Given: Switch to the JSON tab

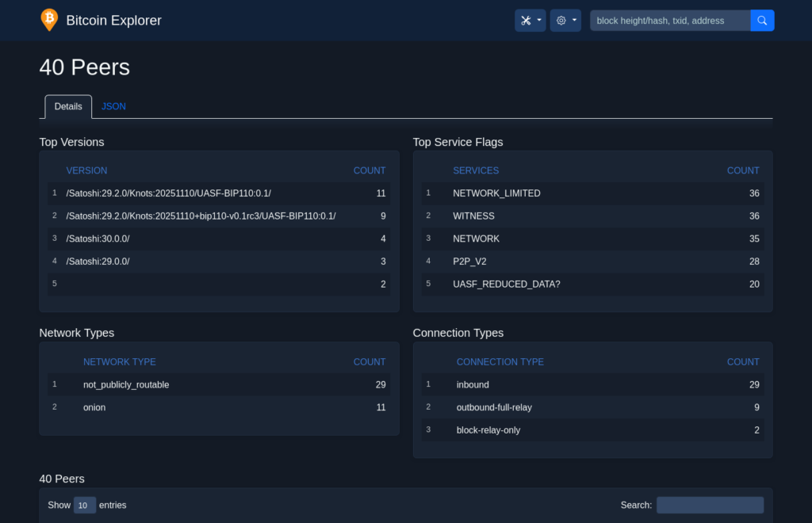Looking at the screenshot, I should click(113, 106).
